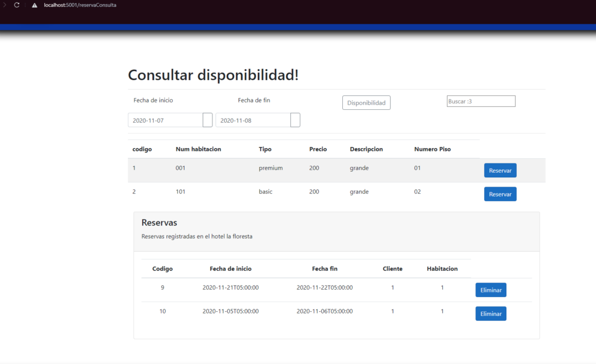Focus the Buscar search box

(481, 101)
